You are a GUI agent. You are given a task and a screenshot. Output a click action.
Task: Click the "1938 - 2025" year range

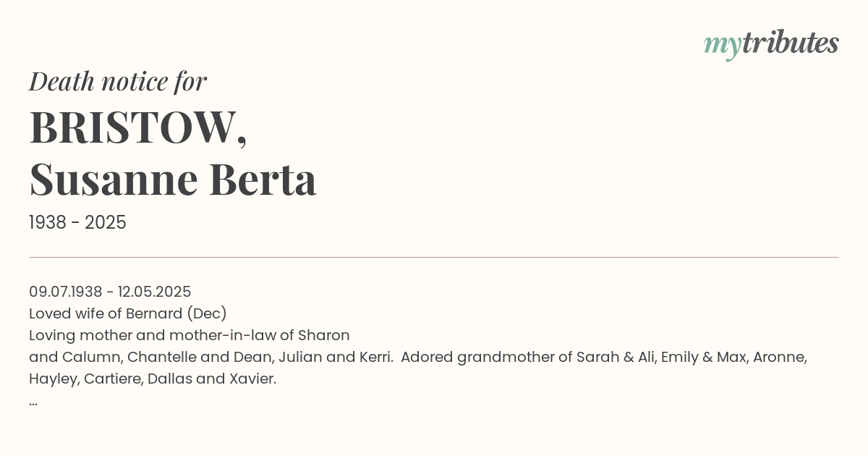click(77, 223)
